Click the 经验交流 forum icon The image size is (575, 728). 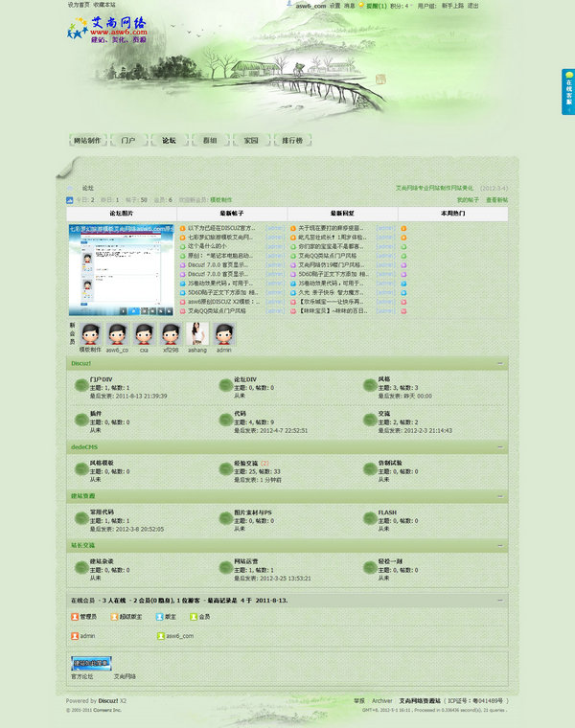pos(225,467)
